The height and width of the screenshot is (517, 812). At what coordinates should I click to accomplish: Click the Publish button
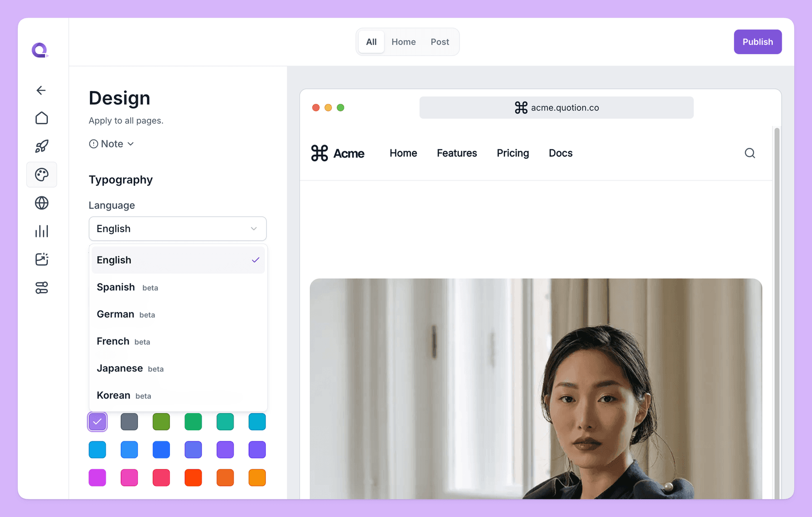757,42
